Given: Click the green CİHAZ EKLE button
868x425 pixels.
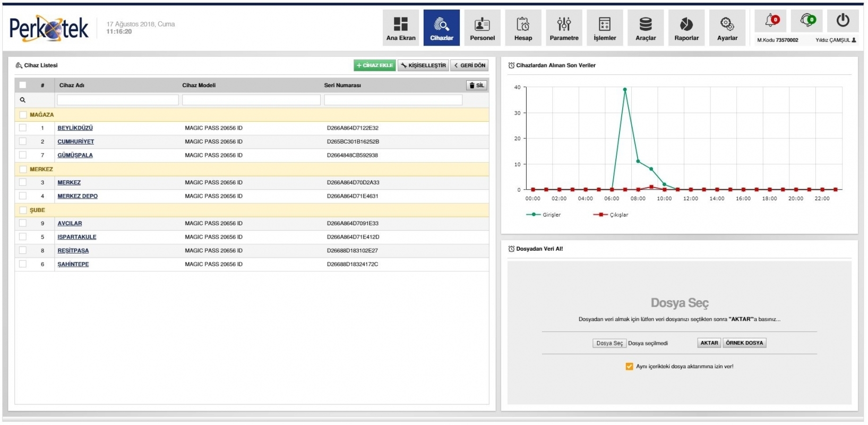Looking at the screenshot, I should pos(374,65).
